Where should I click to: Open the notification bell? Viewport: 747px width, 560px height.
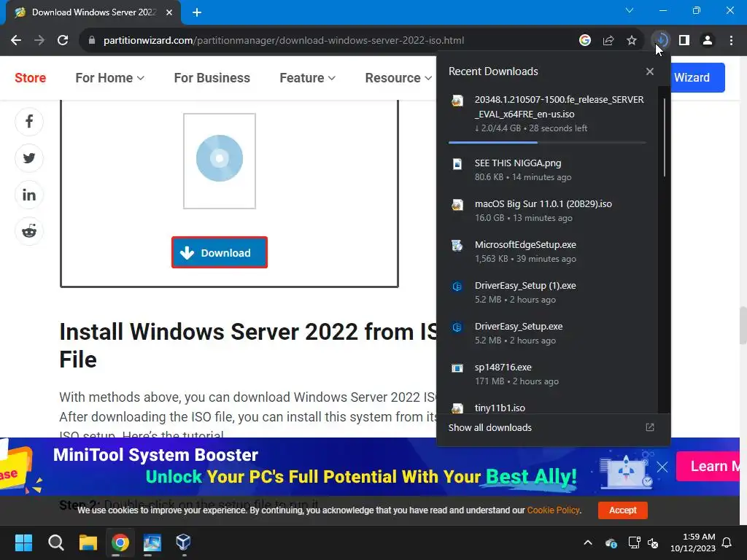[727, 542]
